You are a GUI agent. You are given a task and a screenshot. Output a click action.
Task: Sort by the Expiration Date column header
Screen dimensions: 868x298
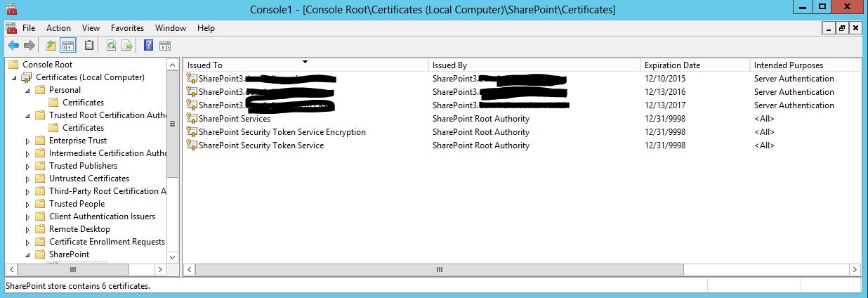(x=695, y=65)
